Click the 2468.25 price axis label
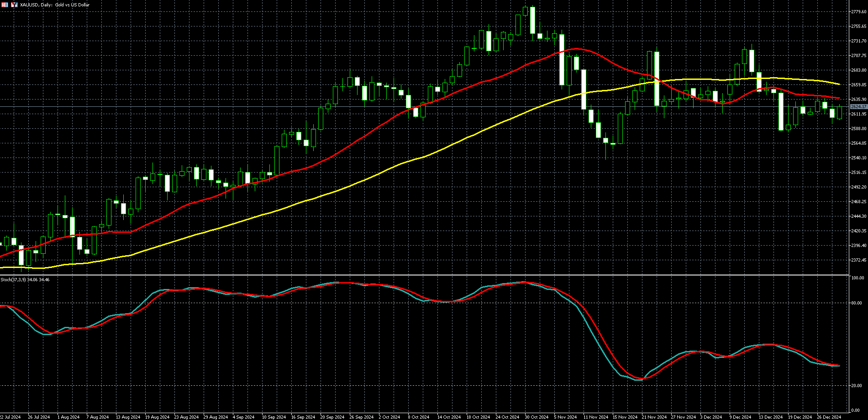This screenshot has height=420, width=868. [x=859, y=202]
